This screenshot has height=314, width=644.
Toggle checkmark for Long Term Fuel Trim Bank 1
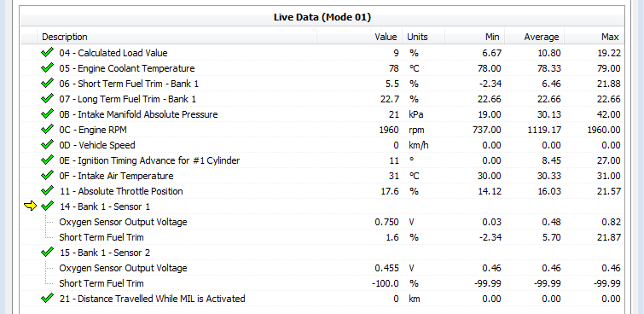point(47,98)
